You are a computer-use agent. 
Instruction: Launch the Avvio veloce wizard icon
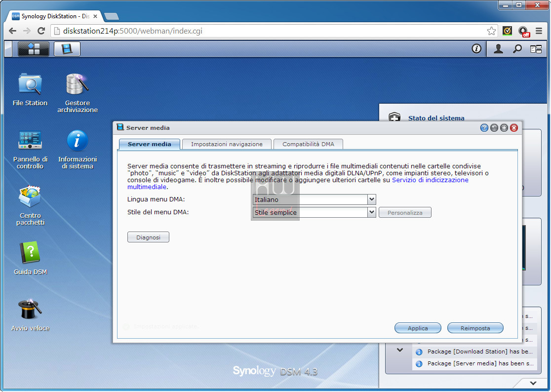(x=30, y=314)
